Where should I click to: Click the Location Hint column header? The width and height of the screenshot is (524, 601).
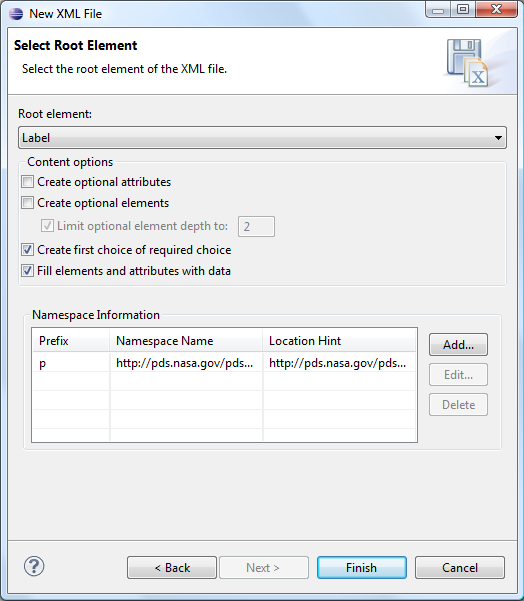point(340,341)
